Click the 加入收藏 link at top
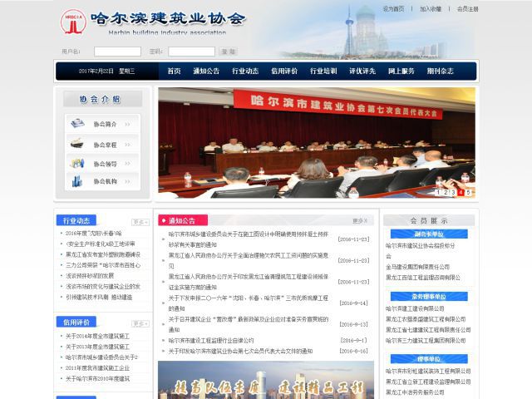Screen dimensions: 532x399 [431, 8]
